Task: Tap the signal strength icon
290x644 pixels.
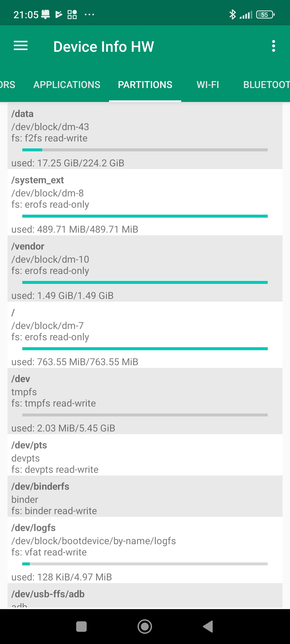Action: 246,15
